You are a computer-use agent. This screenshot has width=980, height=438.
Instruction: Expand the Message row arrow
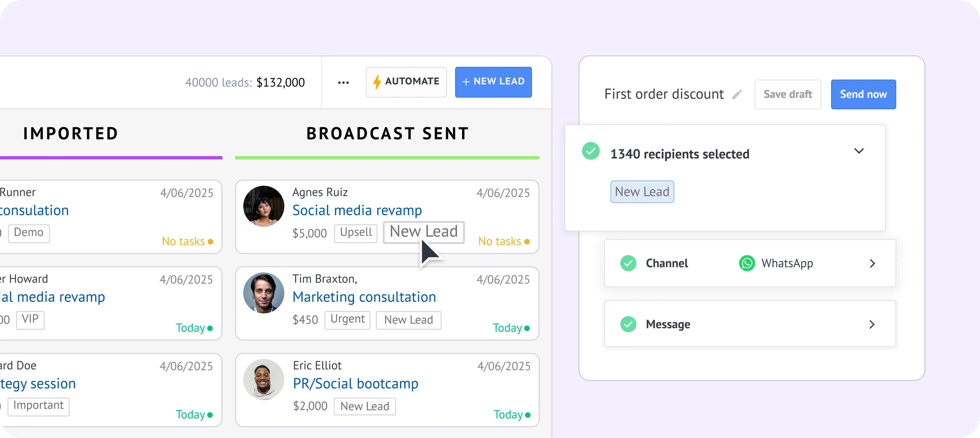(872, 324)
